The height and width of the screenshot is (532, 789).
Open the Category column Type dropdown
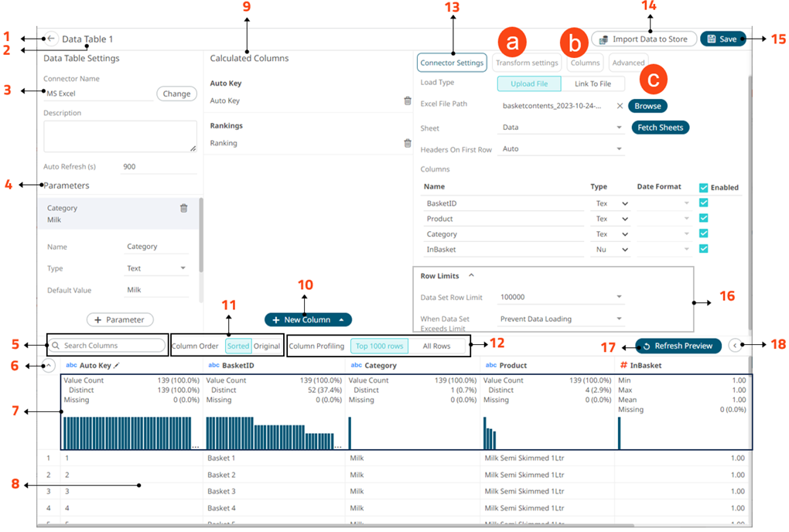[611, 234]
